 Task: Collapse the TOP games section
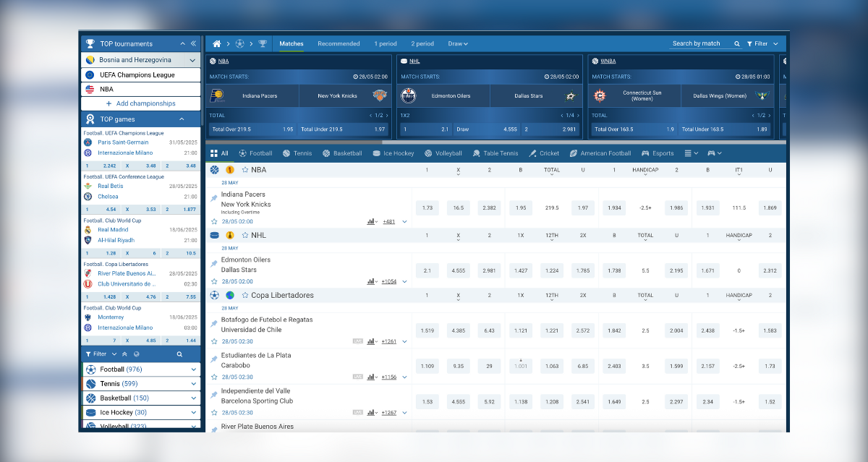[x=182, y=119]
